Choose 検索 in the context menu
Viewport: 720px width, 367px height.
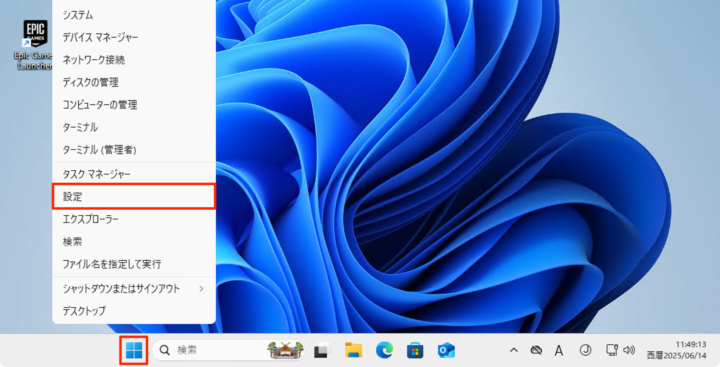click(134, 242)
